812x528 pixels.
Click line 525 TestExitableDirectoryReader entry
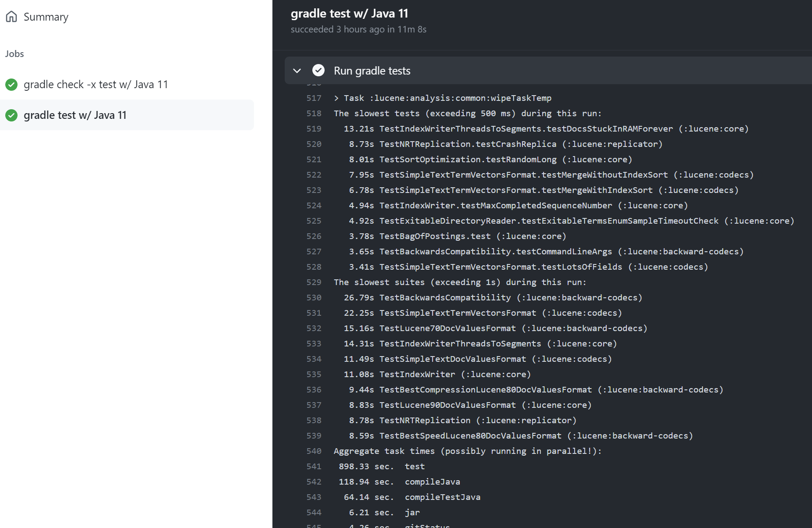click(572, 221)
